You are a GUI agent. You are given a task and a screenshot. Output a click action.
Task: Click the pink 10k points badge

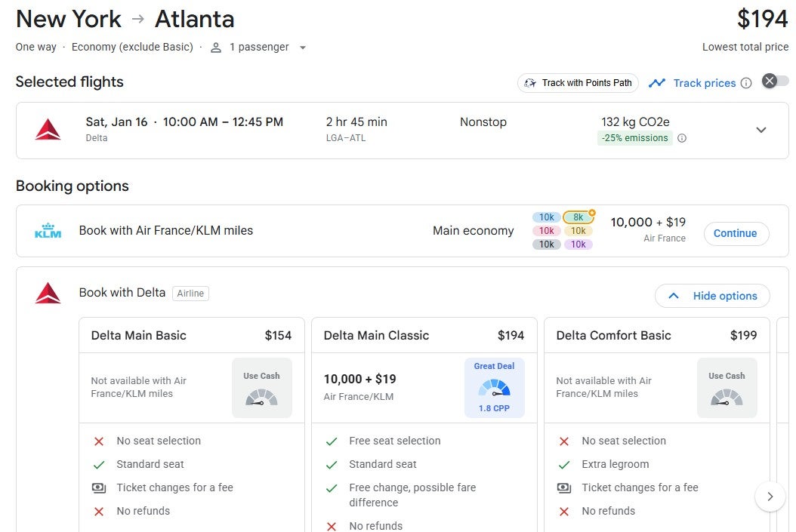click(546, 231)
